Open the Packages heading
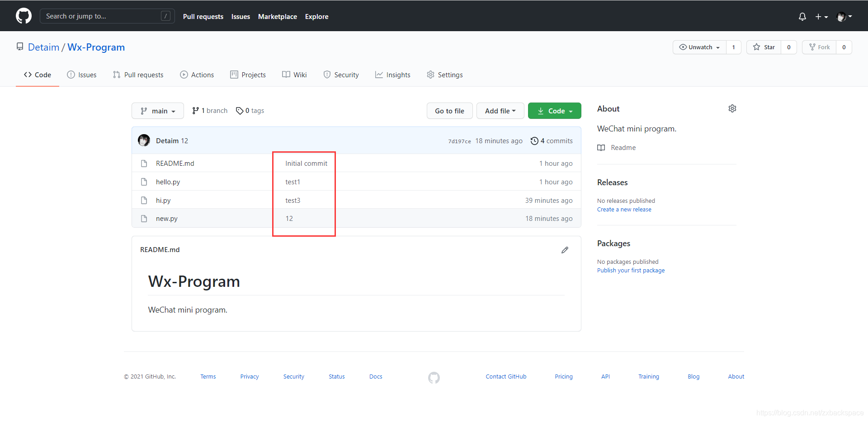The image size is (868, 421). point(613,243)
